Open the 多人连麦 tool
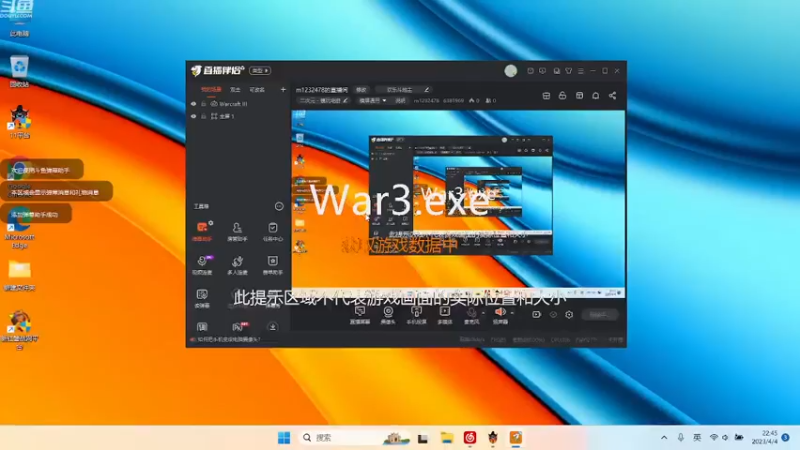 [237, 265]
